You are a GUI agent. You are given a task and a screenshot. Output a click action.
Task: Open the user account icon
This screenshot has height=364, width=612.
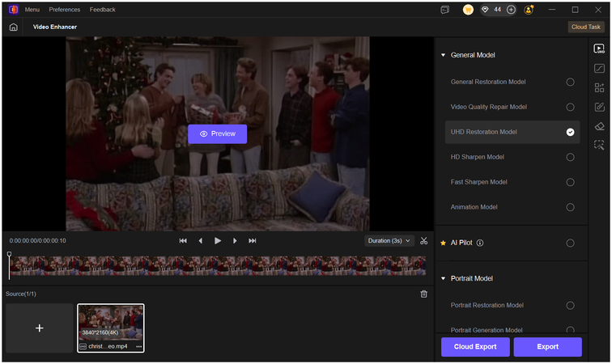529,10
